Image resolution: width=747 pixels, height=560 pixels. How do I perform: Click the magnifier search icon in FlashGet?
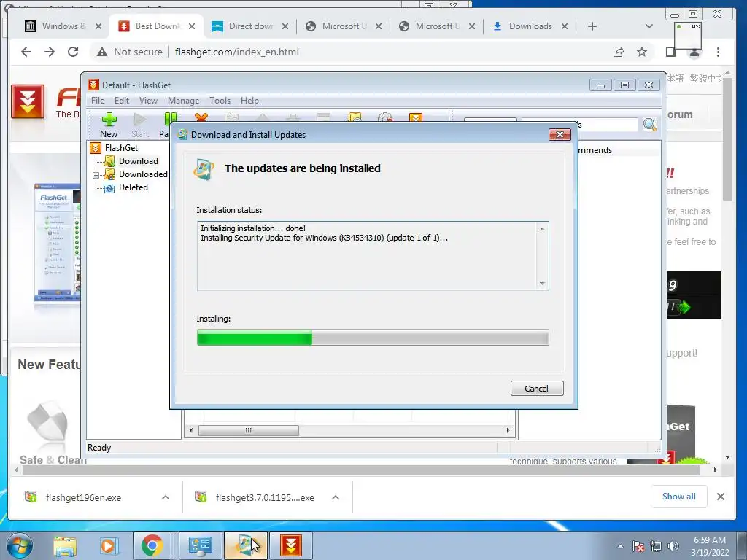click(x=650, y=125)
